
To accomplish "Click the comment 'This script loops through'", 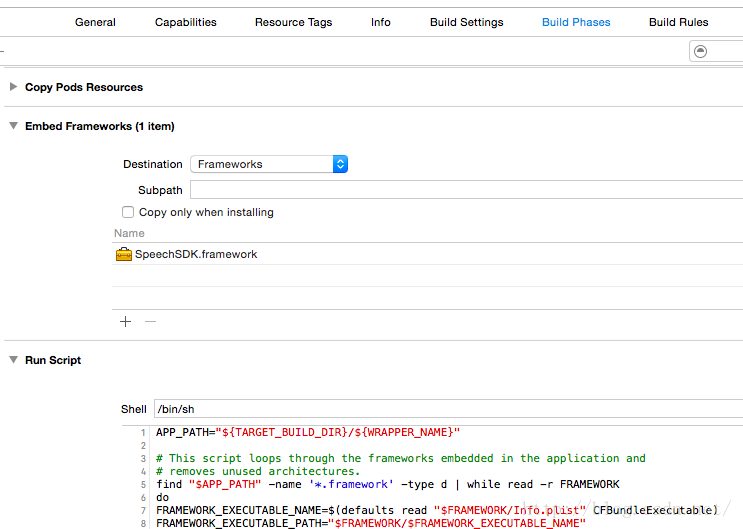I will 400,458.
